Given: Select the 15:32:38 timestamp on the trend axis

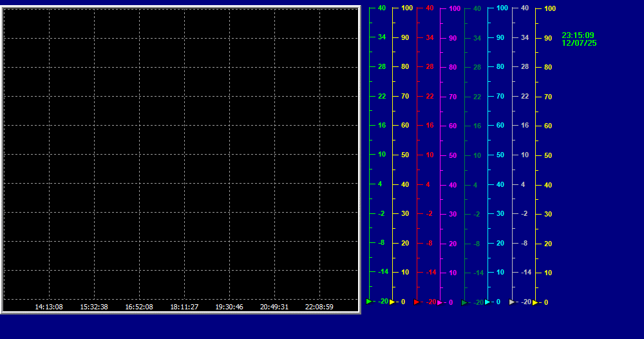Looking at the screenshot, I should click(94, 307).
